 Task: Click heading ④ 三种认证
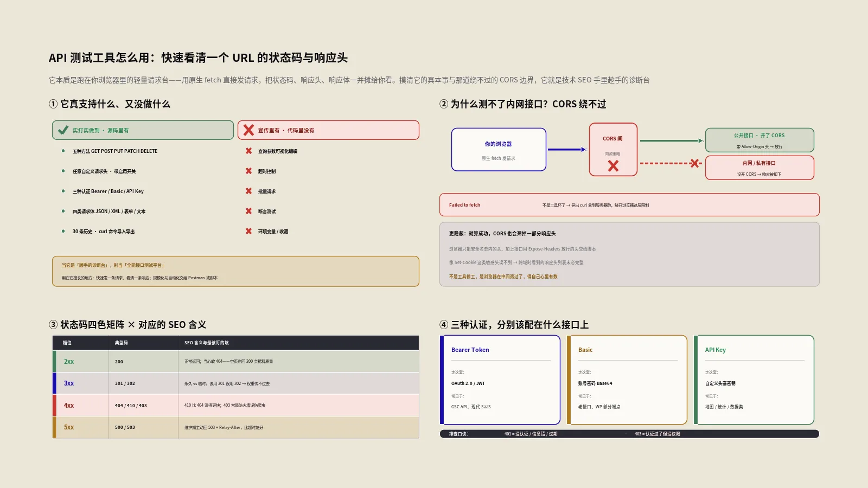point(514,325)
